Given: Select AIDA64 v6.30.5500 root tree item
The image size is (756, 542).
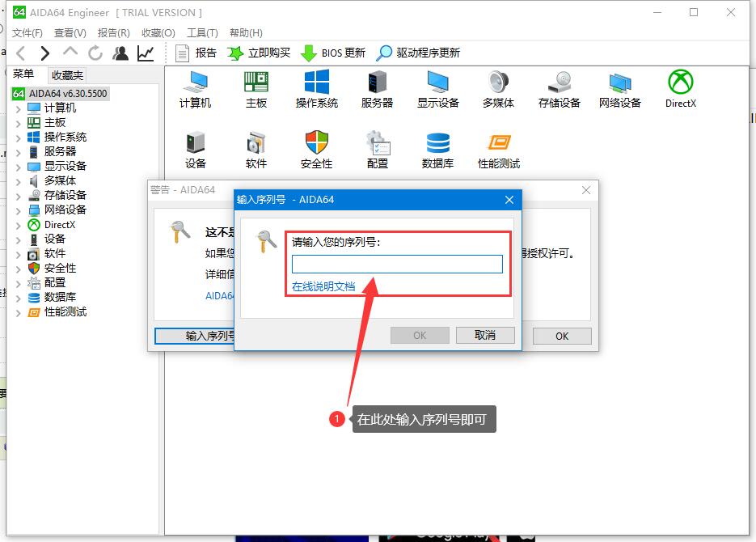Looking at the screenshot, I should pyautogui.click(x=61, y=94).
